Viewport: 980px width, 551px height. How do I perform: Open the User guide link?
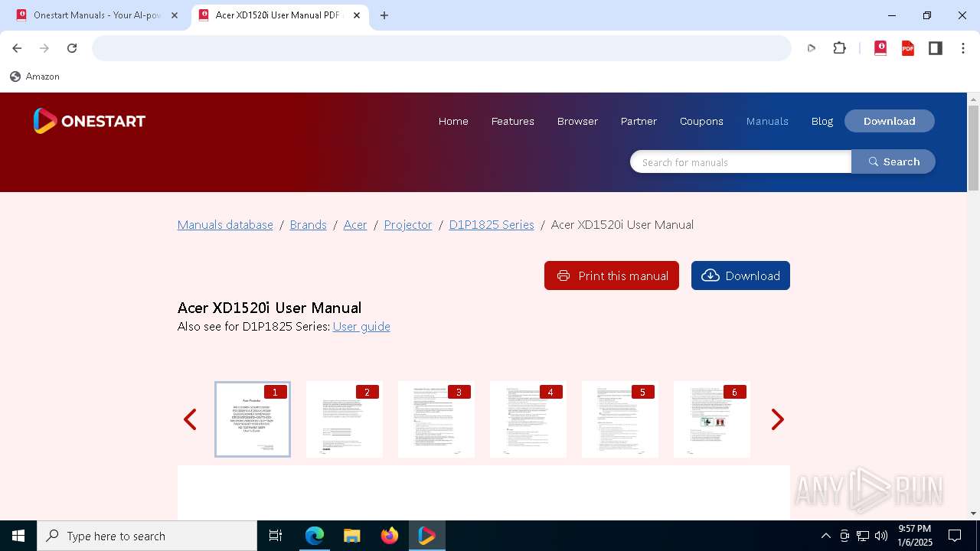[x=361, y=326]
